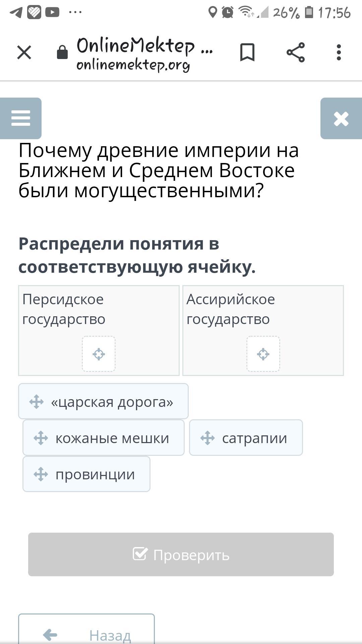Tap the padlock site security icon
The height and width of the screenshot is (644, 362).
62,53
